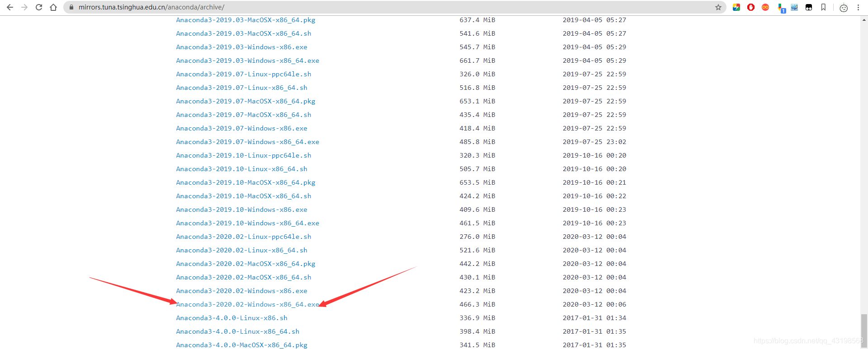The height and width of the screenshot is (349, 868).
Task: Click the 423.2 MiB size value
Action: (x=477, y=291)
